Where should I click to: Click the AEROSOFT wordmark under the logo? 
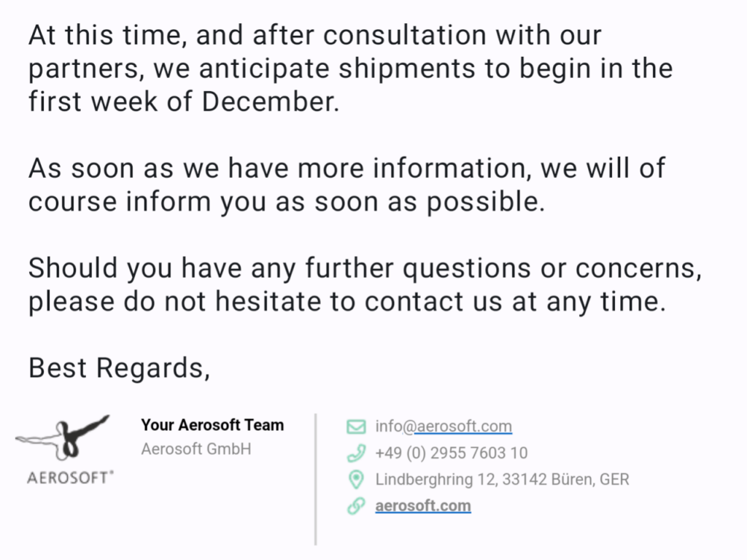70,478
